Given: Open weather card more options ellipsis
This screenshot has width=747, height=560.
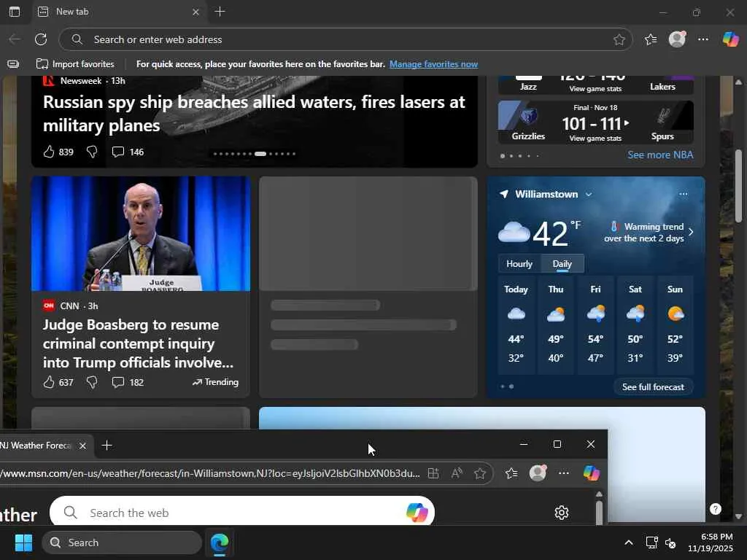Looking at the screenshot, I should point(683,194).
